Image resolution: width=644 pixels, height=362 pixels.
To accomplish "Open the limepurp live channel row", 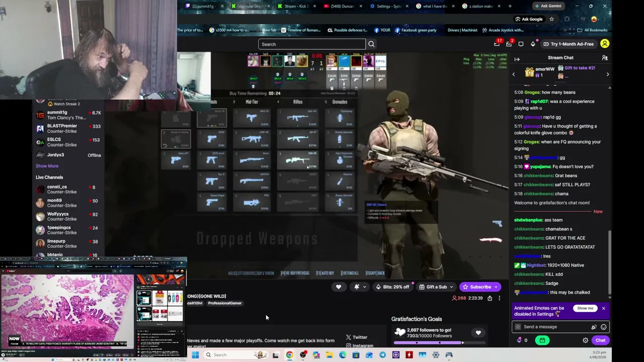I will tap(68, 244).
